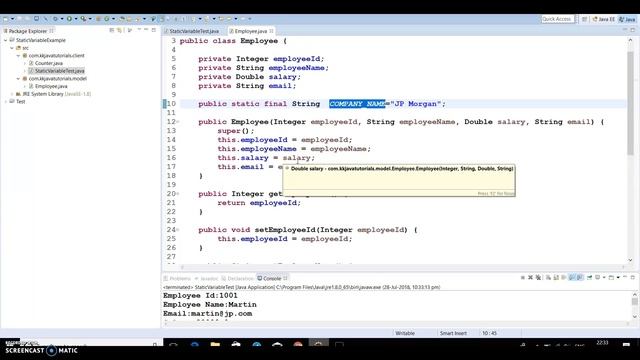Minimize the Package Explorer view
The height and width of the screenshot is (360, 640).
click(x=146, y=30)
